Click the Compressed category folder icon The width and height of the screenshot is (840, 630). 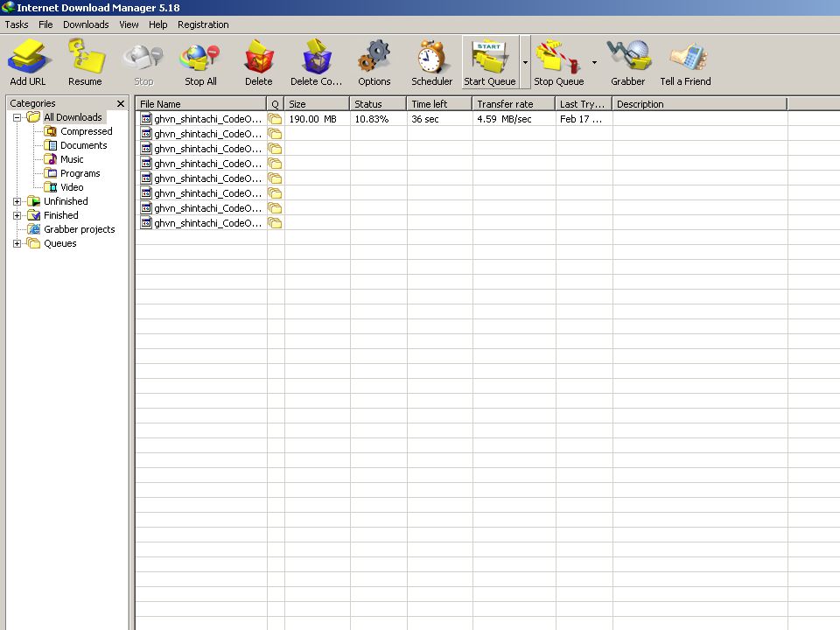(51, 131)
